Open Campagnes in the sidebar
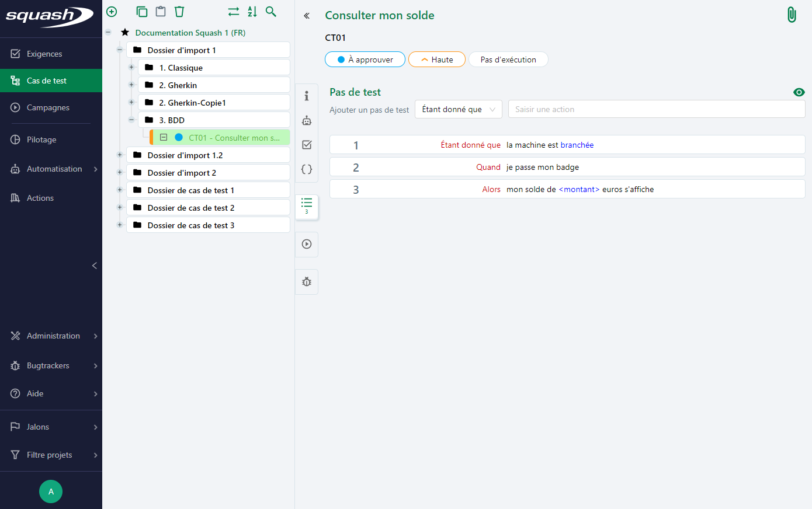Viewport: 812px width, 509px height. point(48,107)
